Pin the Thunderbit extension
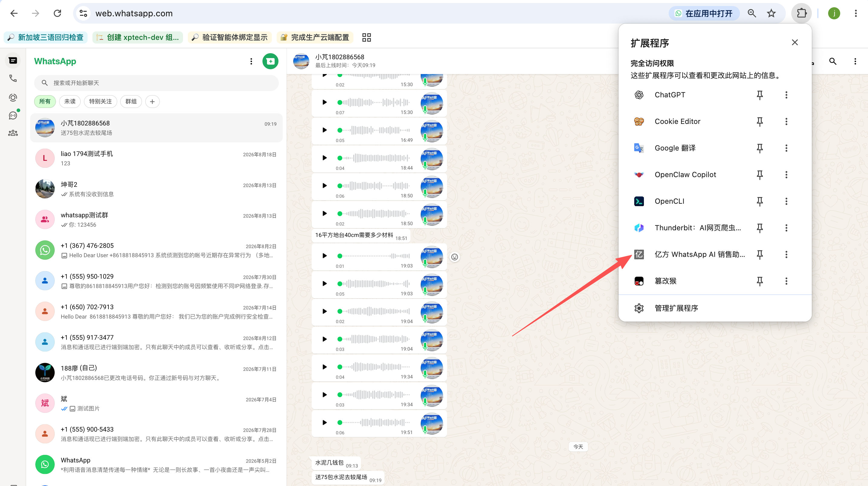The image size is (868, 486). click(760, 228)
